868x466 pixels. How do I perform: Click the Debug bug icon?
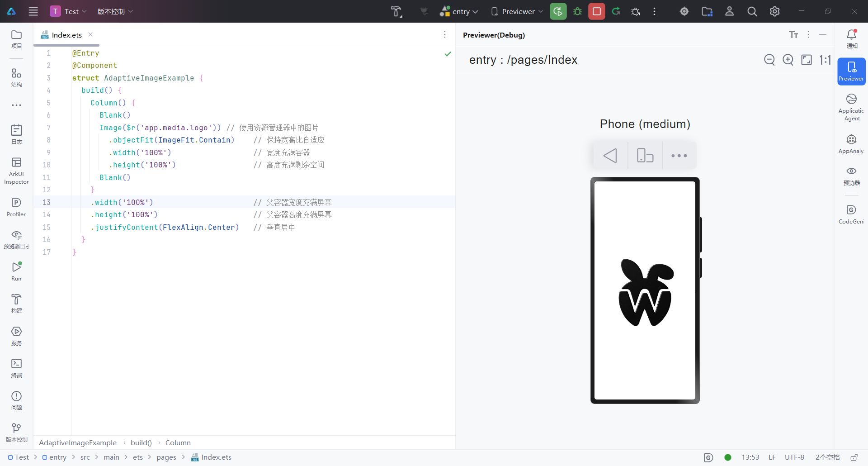(577, 11)
